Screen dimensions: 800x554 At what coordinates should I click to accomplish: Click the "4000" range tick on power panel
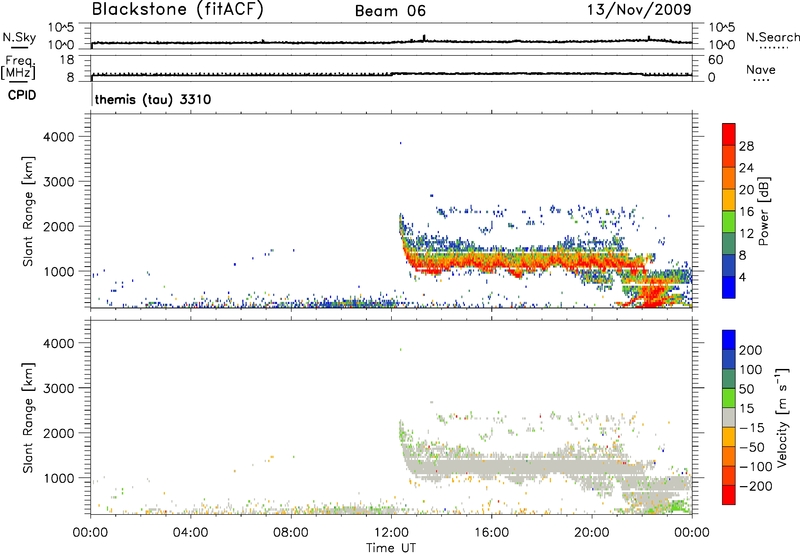[x=59, y=137]
